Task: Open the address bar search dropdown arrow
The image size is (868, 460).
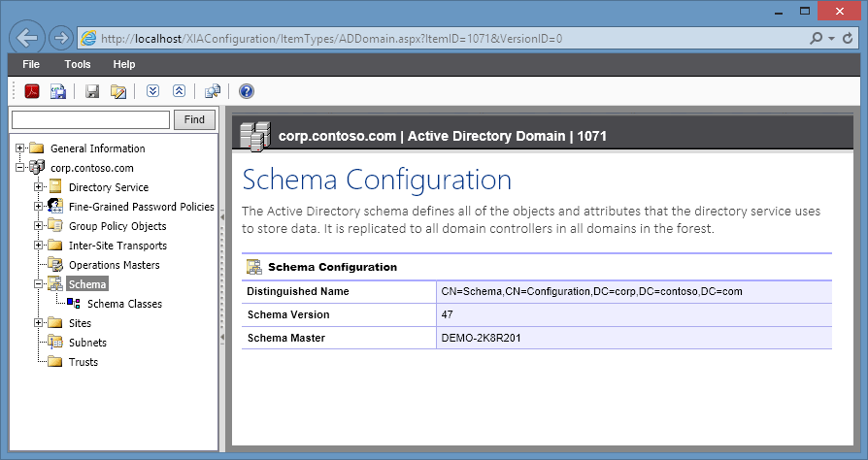Action: point(831,39)
